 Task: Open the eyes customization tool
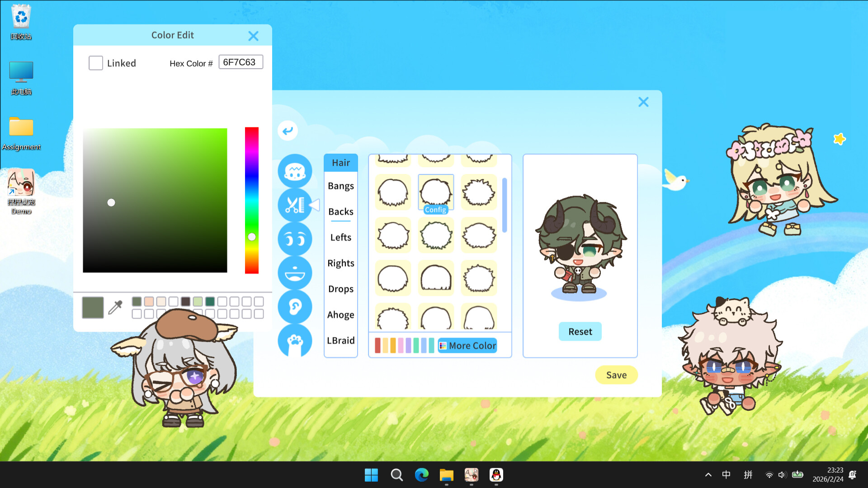point(295,239)
